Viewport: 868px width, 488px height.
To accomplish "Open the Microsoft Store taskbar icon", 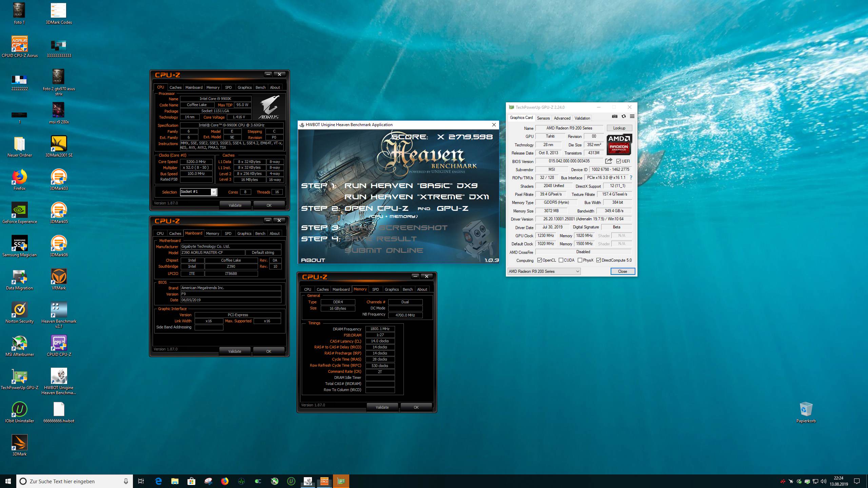I will pos(191,481).
